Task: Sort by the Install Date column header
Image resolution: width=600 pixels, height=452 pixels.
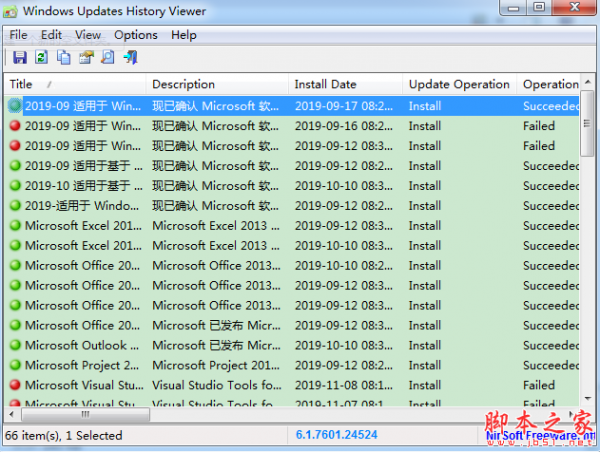Action: pyautogui.click(x=345, y=84)
